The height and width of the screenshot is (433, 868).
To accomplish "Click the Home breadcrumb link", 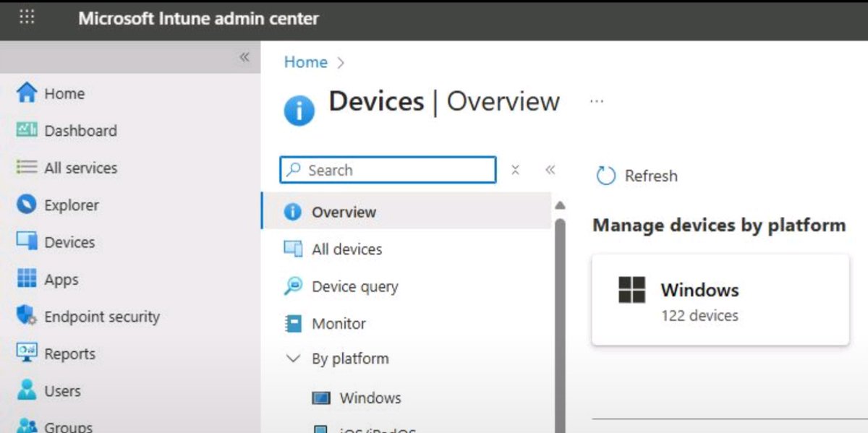I will [x=305, y=62].
